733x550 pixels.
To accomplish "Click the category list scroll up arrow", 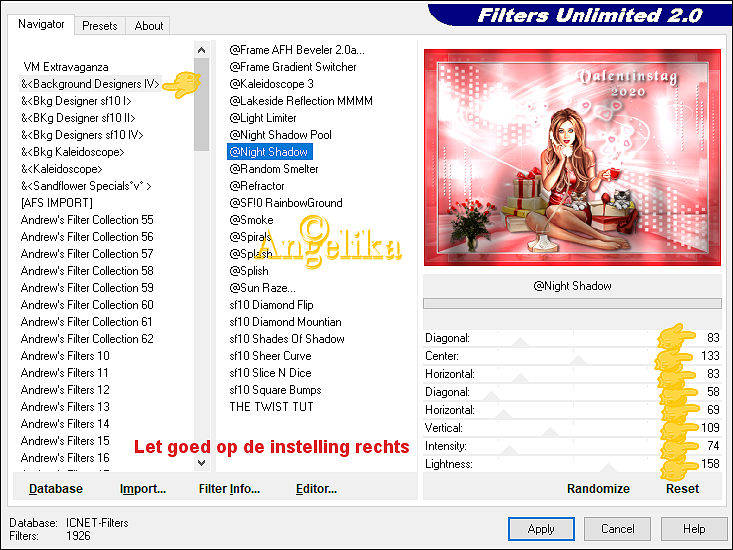I will pos(201,50).
